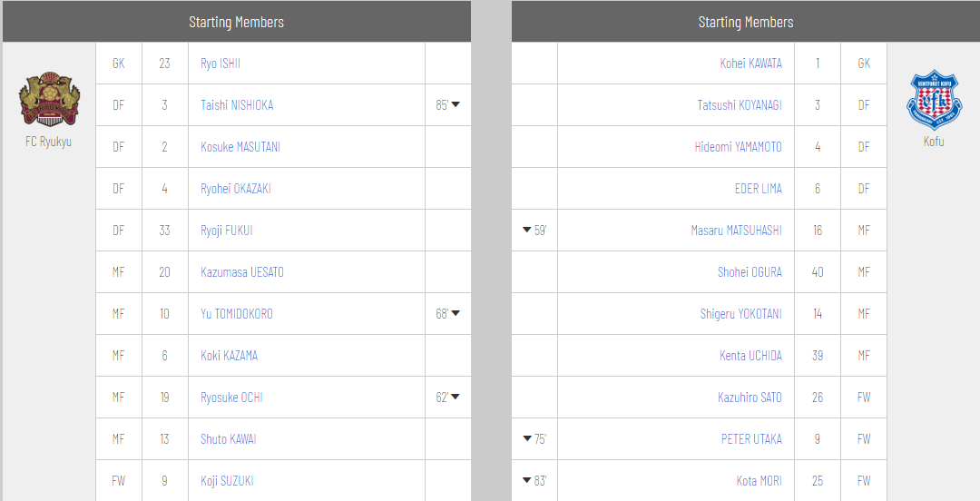Open PETER UTAKA player profile

coord(751,439)
